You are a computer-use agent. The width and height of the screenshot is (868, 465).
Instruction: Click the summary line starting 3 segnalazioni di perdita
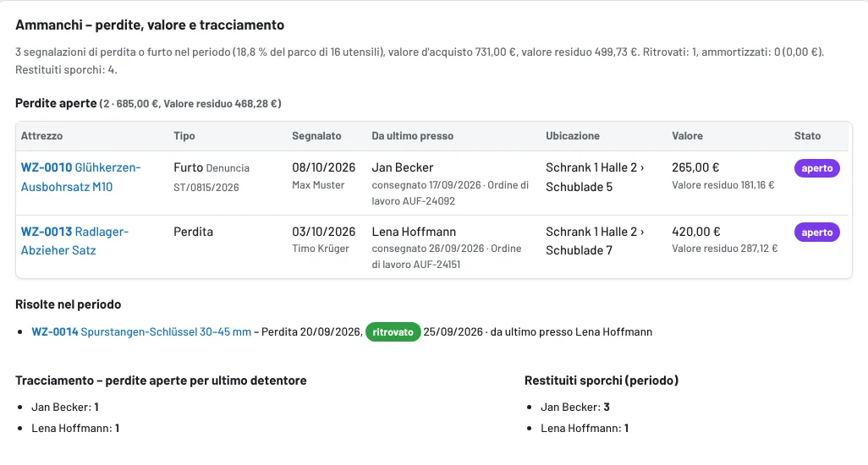(420, 52)
